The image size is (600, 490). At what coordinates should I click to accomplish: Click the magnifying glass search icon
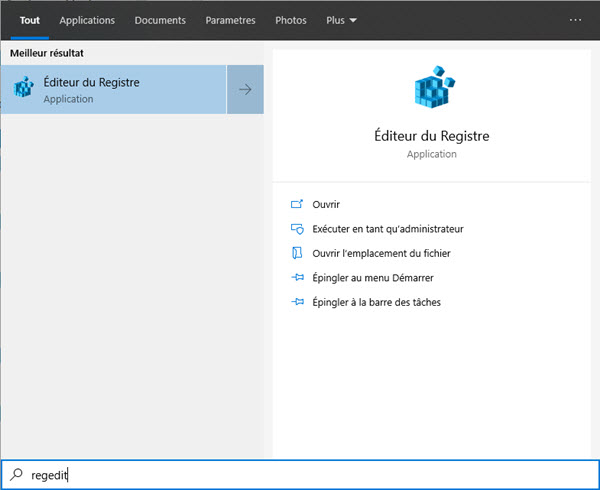point(16,474)
